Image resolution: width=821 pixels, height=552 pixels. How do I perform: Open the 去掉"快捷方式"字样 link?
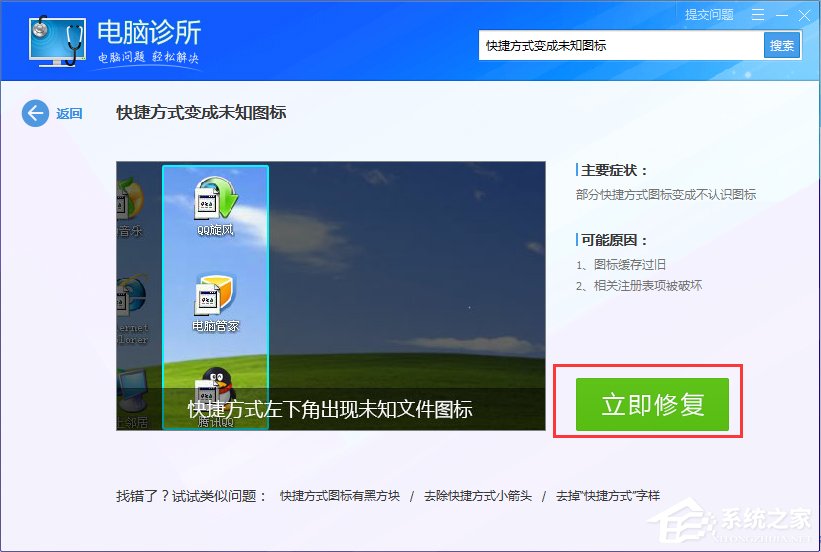click(608, 495)
